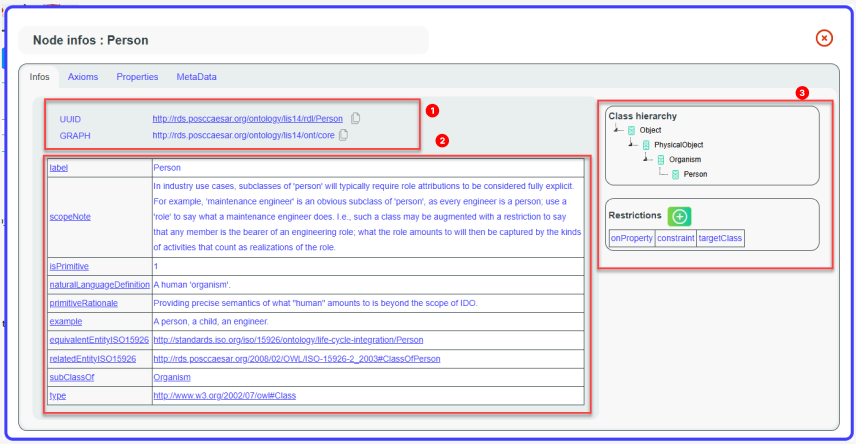Click the GRAPH field label
Viewport: 856px width, 444px height.
pyautogui.click(x=75, y=135)
